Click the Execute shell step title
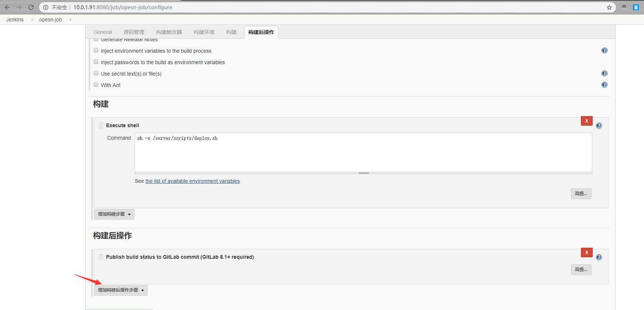The width and height of the screenshot is (644, 310). 123,125
